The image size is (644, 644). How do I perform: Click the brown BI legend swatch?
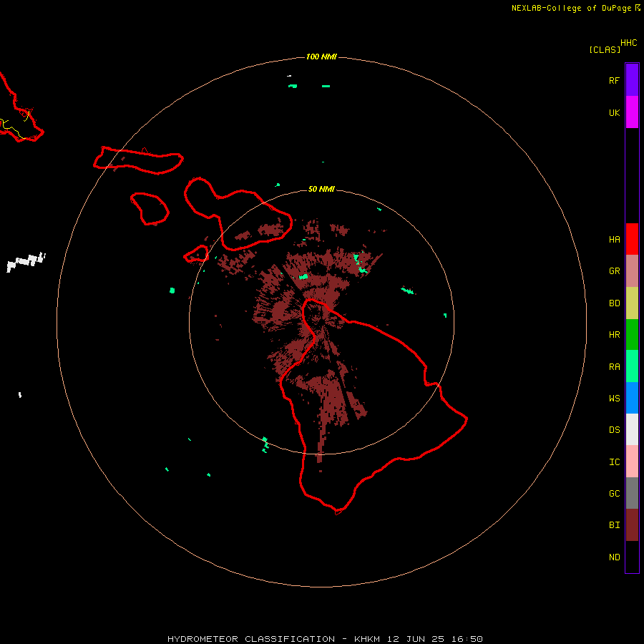632,525
